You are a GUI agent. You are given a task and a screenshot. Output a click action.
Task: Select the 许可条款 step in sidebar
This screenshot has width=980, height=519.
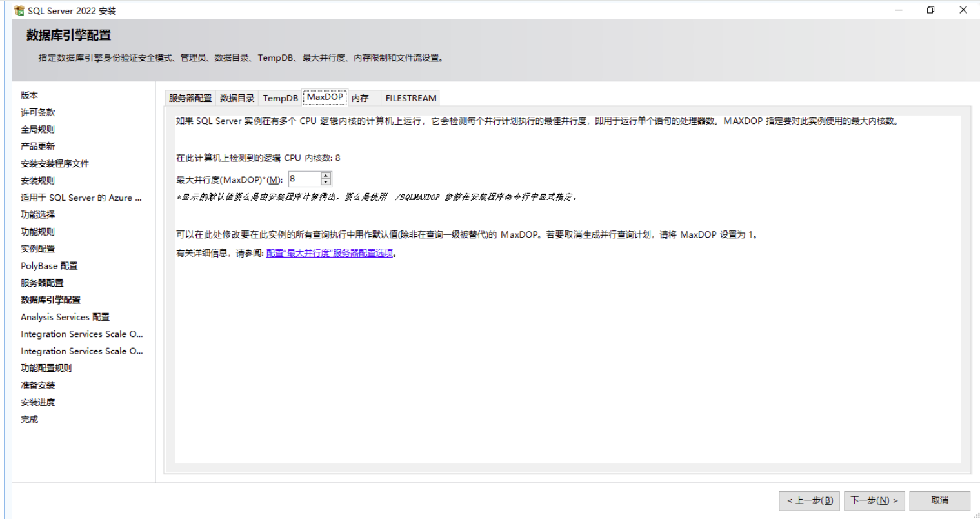(x=38, y=112)
